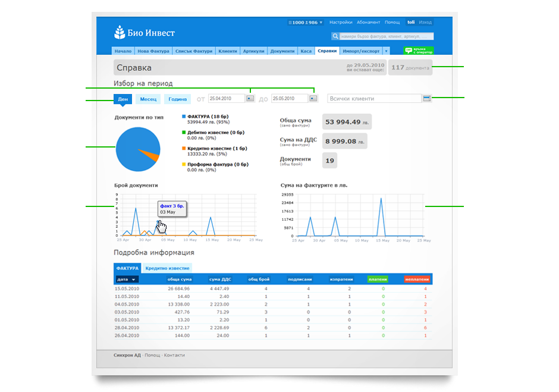Image resolution: width=559 pixels, height=392 pixels.
Task: Select the Ден period toggle
Action: tap(123, 99)
